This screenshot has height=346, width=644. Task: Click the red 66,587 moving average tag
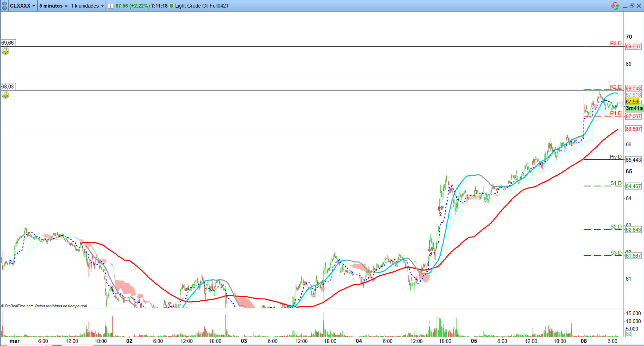point(633,129)
